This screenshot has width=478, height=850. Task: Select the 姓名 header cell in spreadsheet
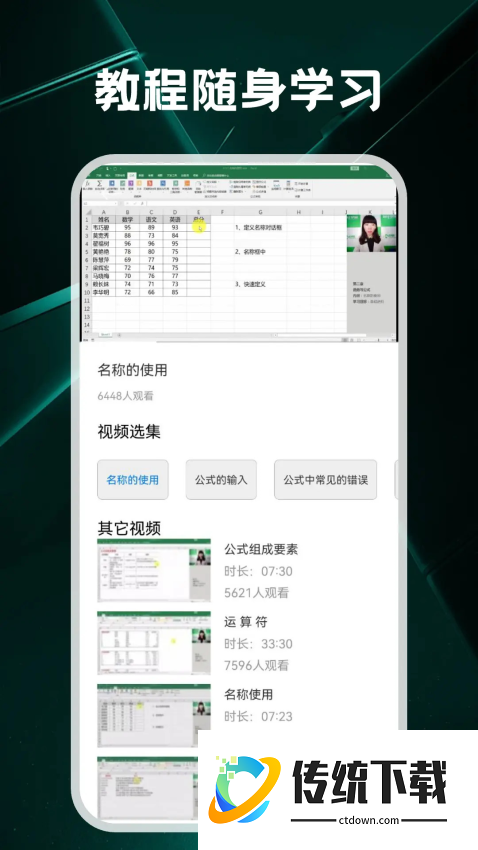(103, 220)
